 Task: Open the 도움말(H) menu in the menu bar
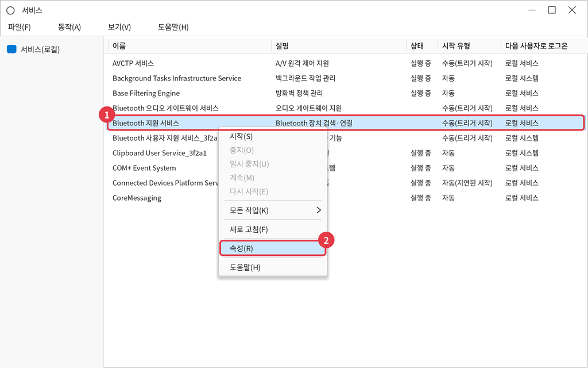(x=173, y=27)
